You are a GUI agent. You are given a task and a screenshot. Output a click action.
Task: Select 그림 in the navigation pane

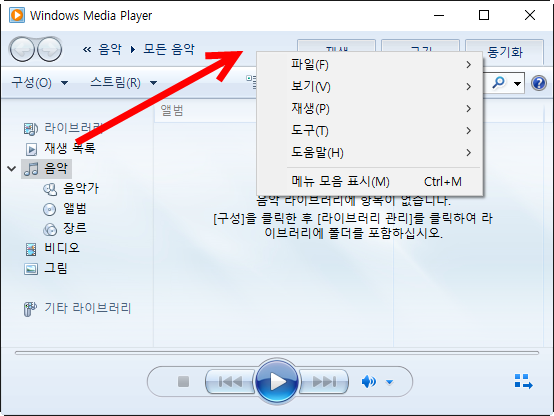point(55,269)
